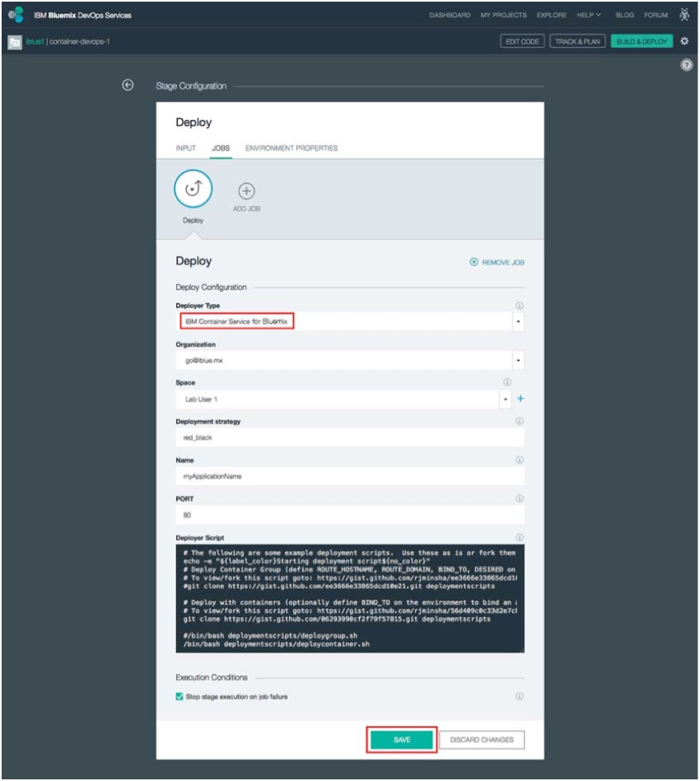Image resolution: width=700 pixels, height=781 pixels.
Task: Click the help question mark icon
Action: [x=687, y=65]
